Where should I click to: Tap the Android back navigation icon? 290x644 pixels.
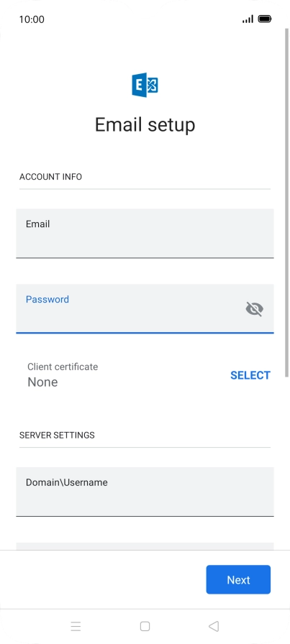[x=214, y=626]
